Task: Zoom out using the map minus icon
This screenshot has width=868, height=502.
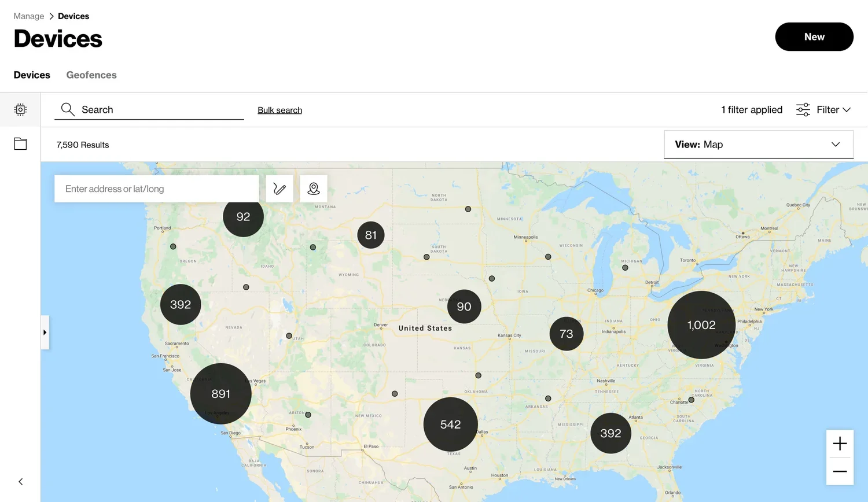Action: 840,471
